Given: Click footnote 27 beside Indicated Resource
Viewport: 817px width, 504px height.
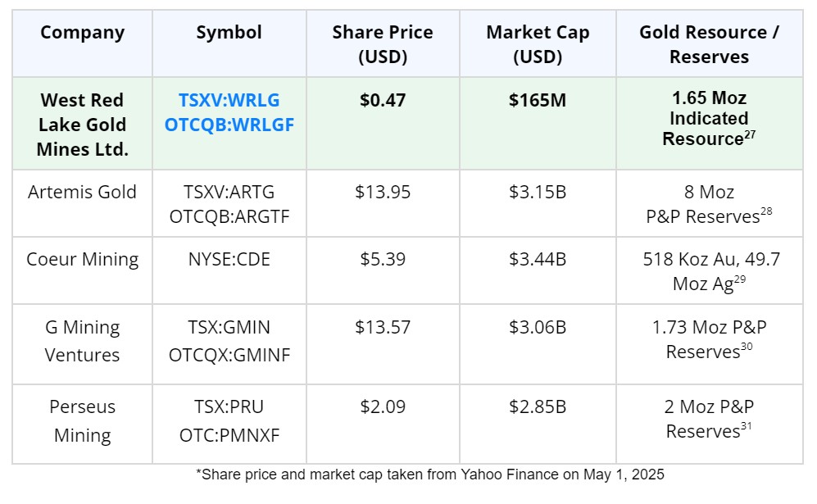Looking at the screenshot, I should point(750,134).
